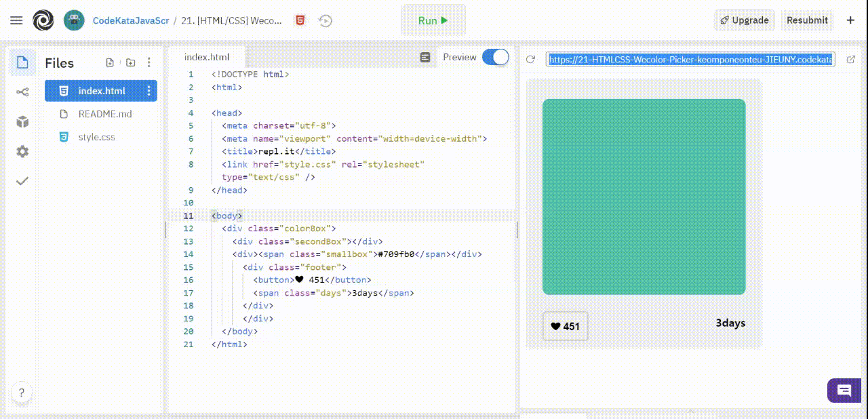Add a new file icon
Screen dimensions: 868x419
click(x=110, y=62)
